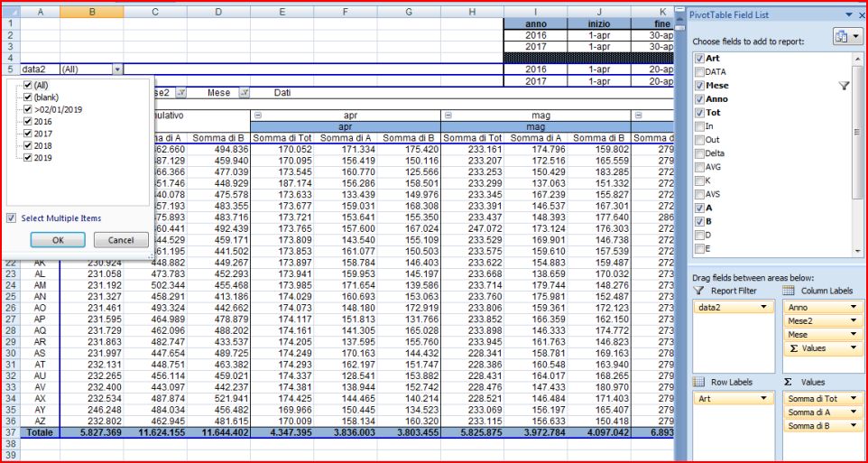This screenshot has height=463, width=868.
Task: Click the Mese2 header filter button
Action: [x=180, y=93]
